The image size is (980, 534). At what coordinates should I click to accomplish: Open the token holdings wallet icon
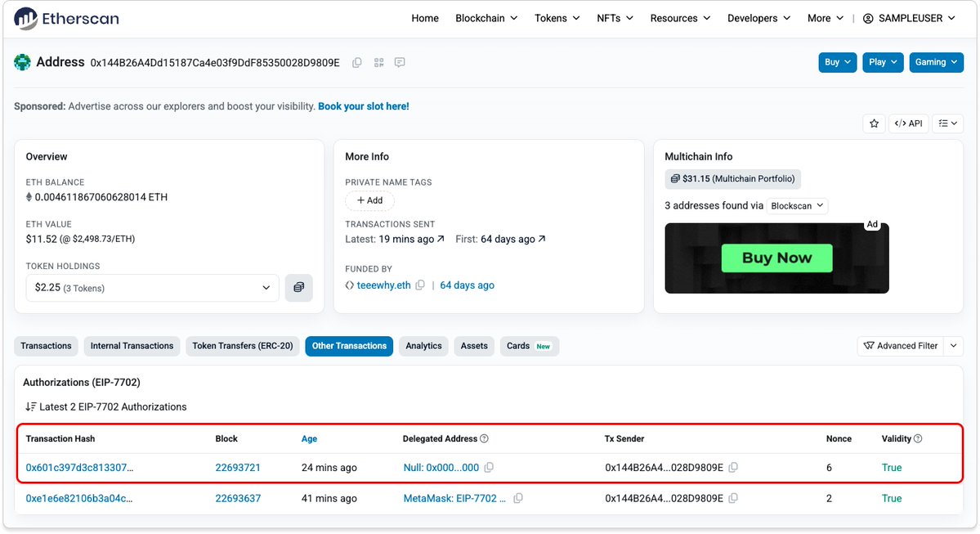(x=299, y=288)
